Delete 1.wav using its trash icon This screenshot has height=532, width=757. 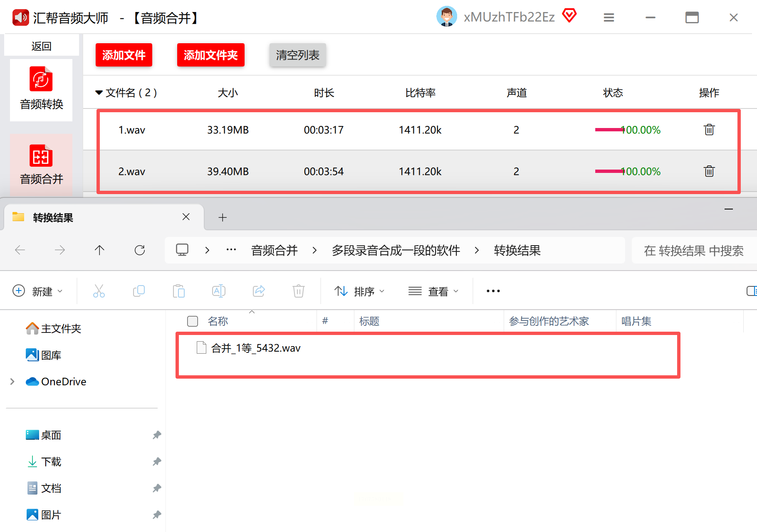click(709, 130)
